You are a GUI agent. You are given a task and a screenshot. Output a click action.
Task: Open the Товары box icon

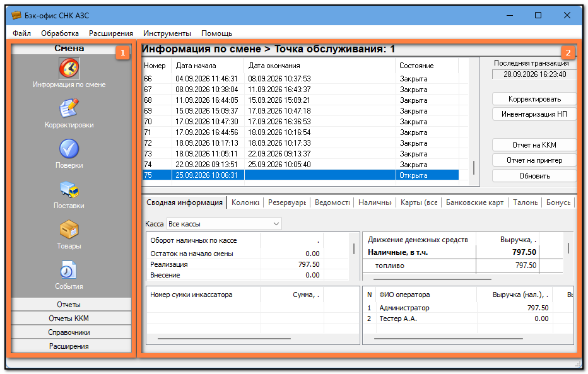[69, 230]
